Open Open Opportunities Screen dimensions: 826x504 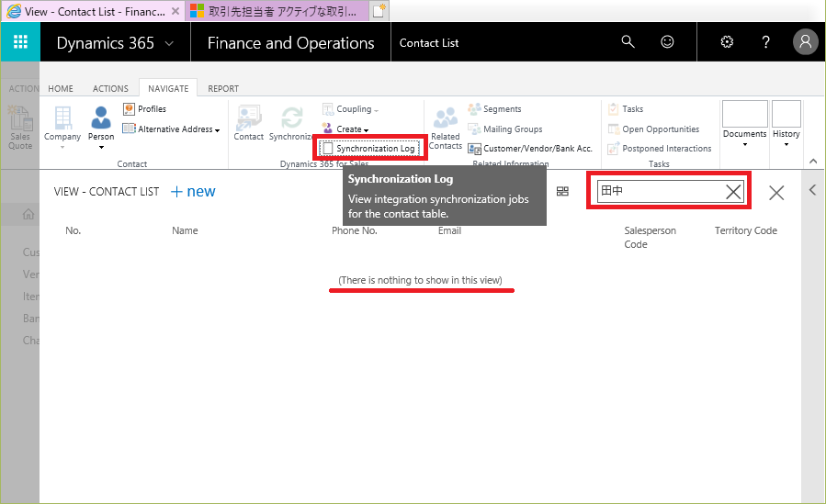click(653, 129)
